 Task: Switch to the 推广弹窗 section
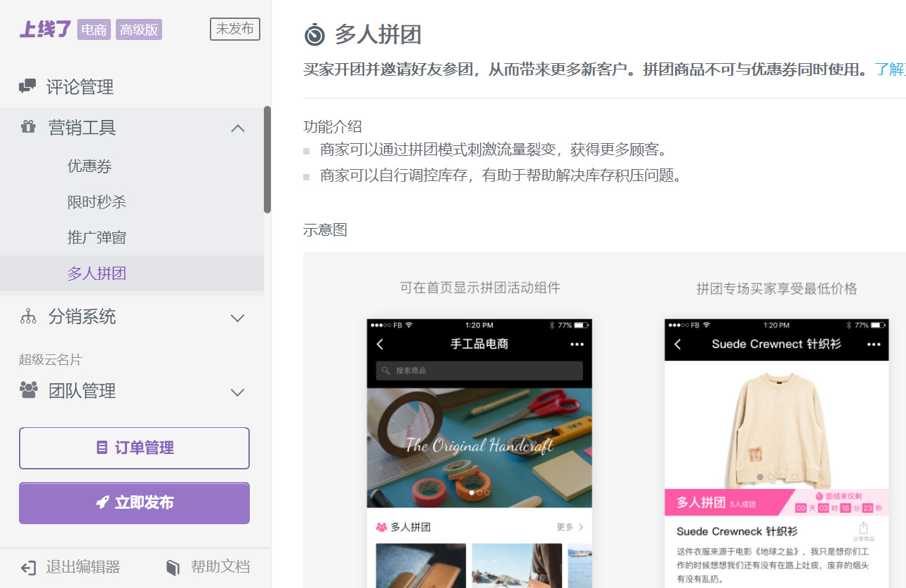pos(98,236)
